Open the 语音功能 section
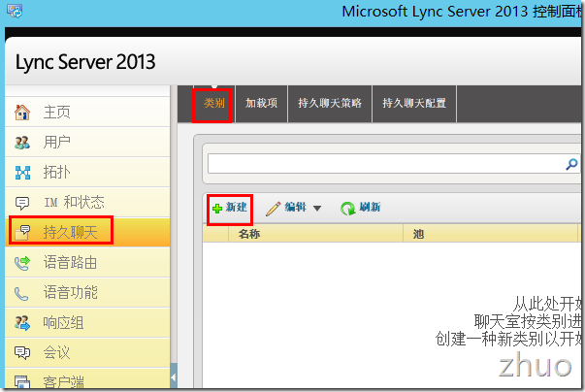Screen dimensions: 585x392 tap(87, 293)
